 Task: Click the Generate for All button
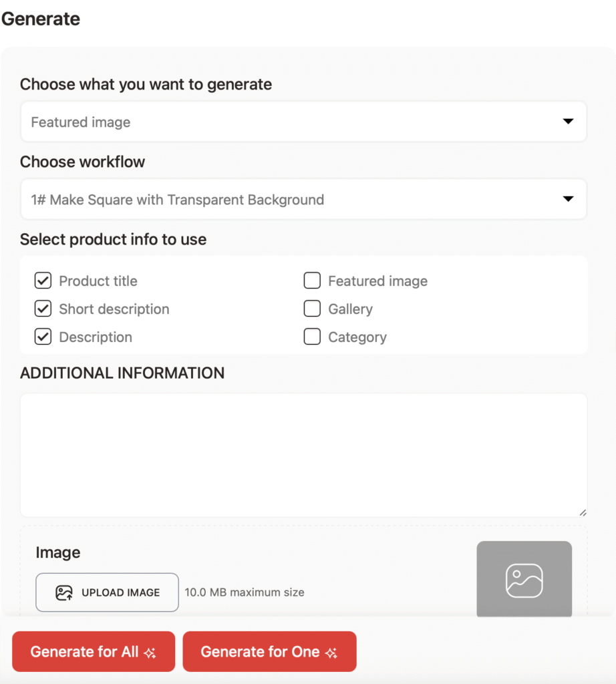tap(93, 651)
